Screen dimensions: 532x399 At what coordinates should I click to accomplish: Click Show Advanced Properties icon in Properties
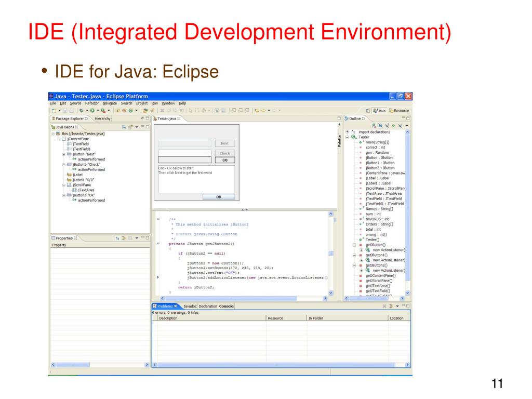coord(124,238)
